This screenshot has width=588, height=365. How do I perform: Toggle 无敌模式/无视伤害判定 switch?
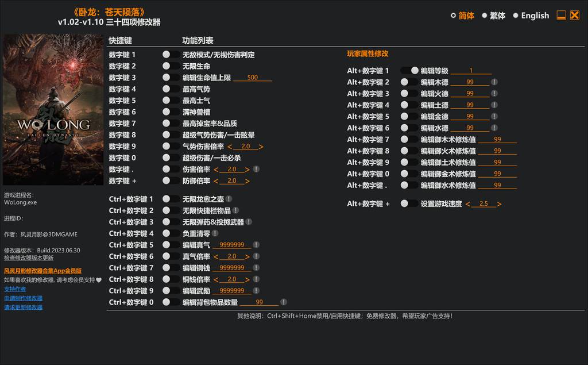point(171,55)
